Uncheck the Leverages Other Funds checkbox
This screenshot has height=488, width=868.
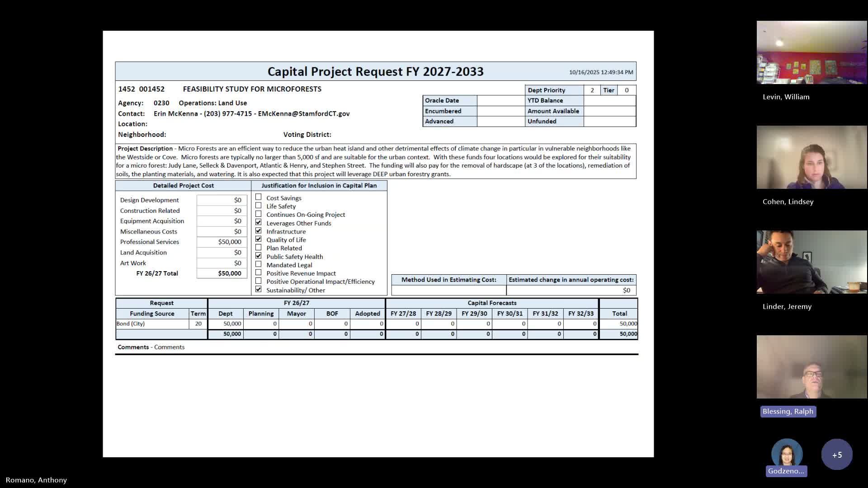[x=259, y=222]
